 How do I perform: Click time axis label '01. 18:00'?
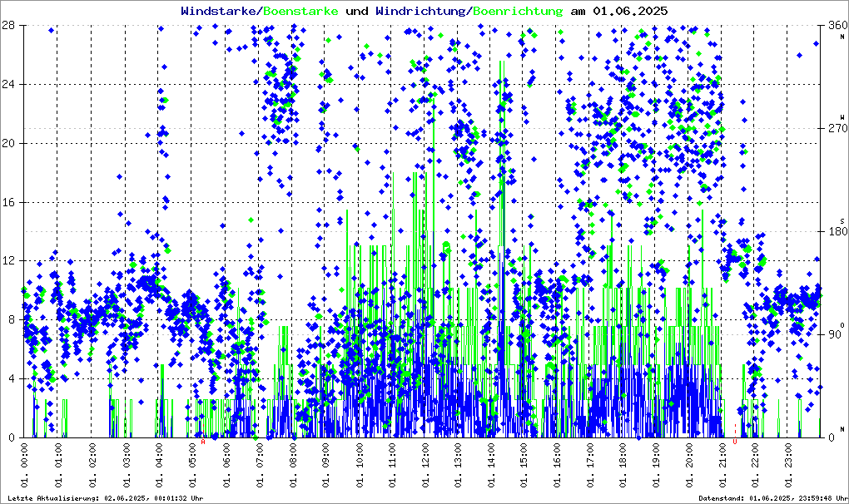(623, 465)
